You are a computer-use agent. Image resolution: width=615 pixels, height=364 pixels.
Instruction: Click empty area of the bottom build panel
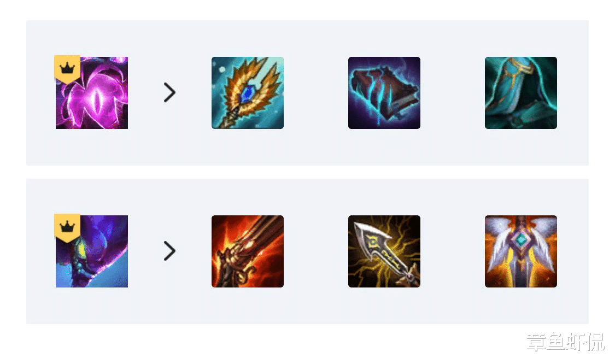[x=307, y=308]
